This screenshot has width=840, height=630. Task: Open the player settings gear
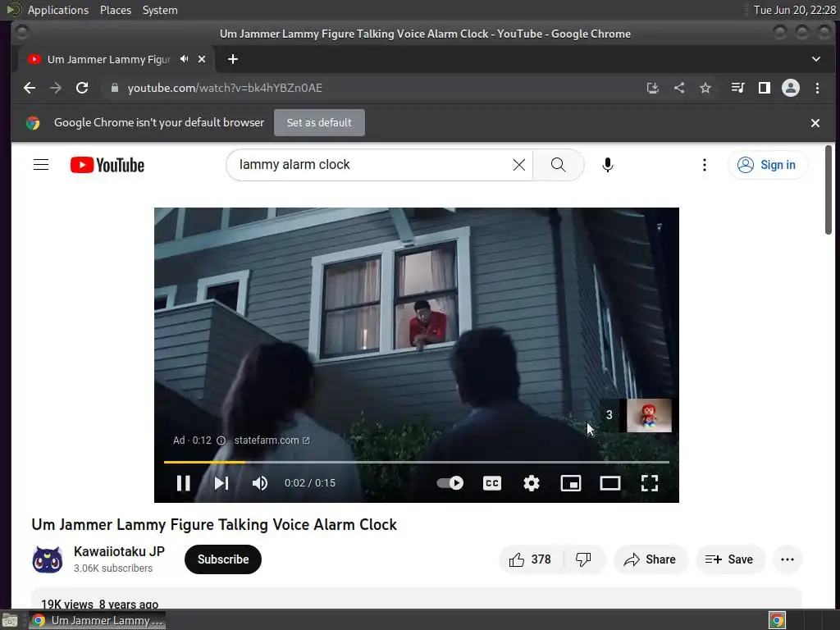point(532,483)
